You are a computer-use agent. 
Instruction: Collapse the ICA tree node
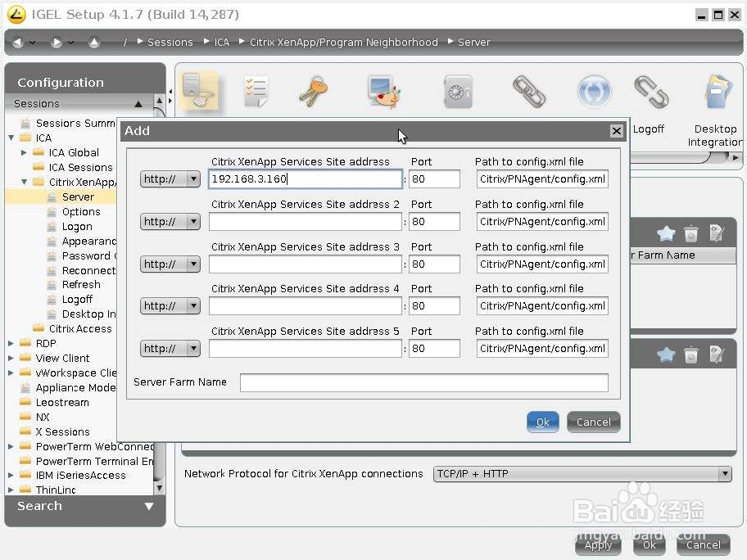[11, 138]
